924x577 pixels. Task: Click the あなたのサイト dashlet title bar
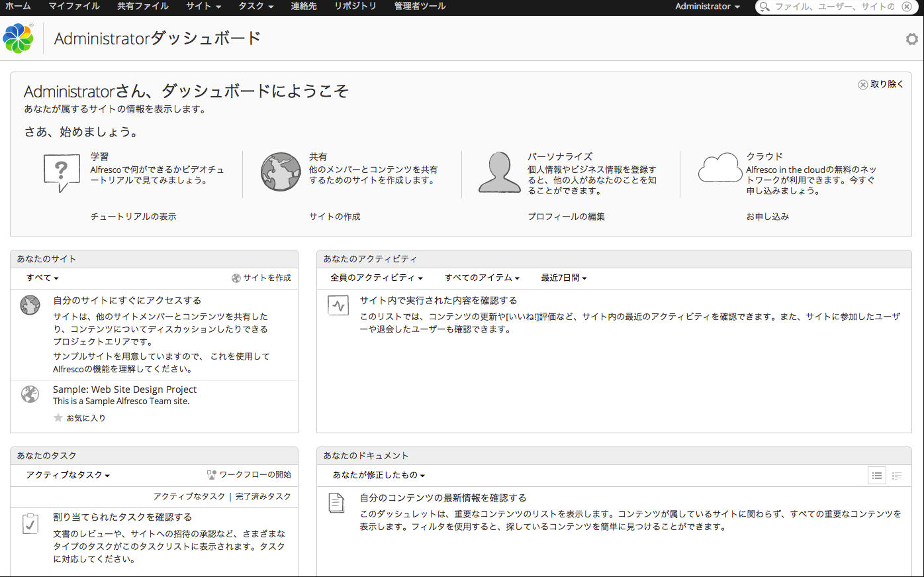pyautogui.click(x=154, y=259)
